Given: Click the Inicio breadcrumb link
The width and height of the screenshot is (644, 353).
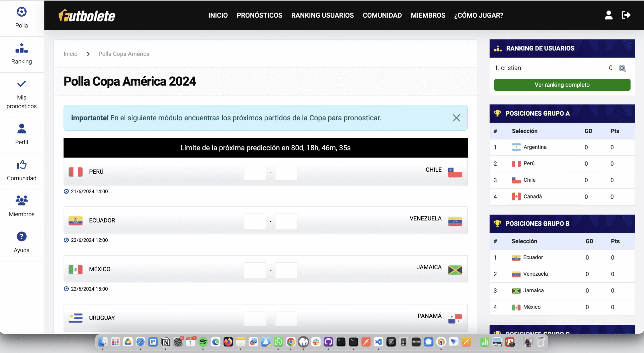Looking at the screenshot, I should pos(70,54).
